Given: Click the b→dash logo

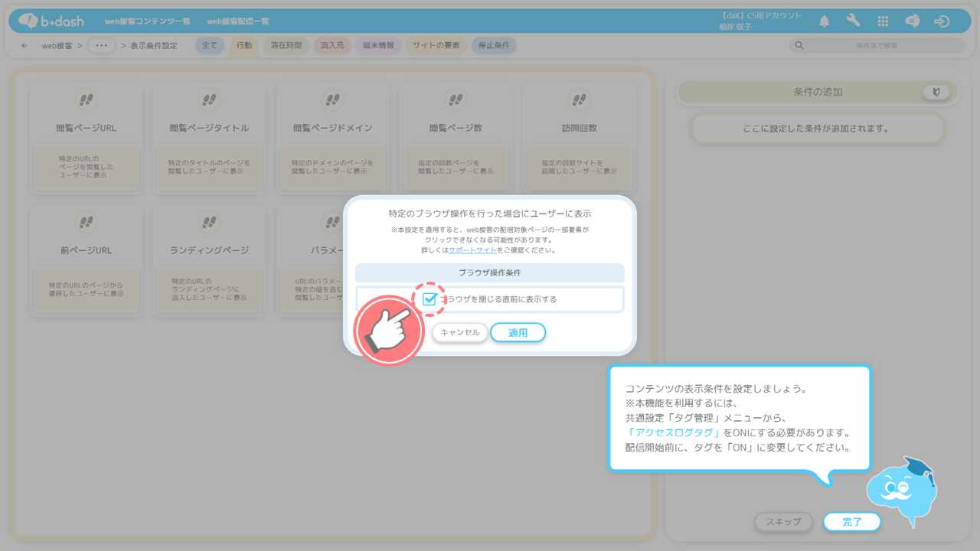Looking at the screenshot, I should (51, 21).
